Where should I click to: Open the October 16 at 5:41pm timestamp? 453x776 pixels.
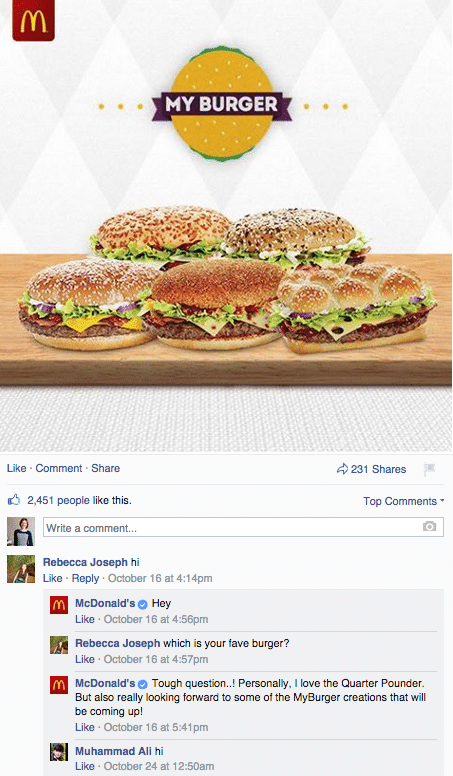coord(156,728)
